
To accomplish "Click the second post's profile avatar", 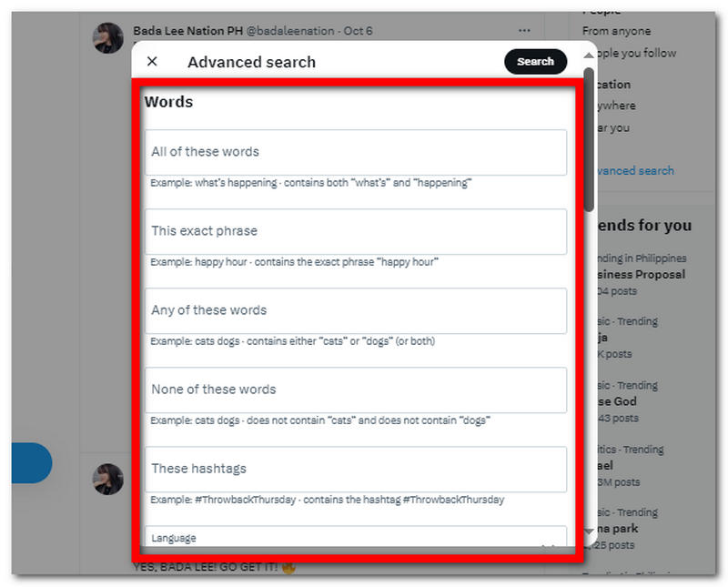I will click(108, 479).
